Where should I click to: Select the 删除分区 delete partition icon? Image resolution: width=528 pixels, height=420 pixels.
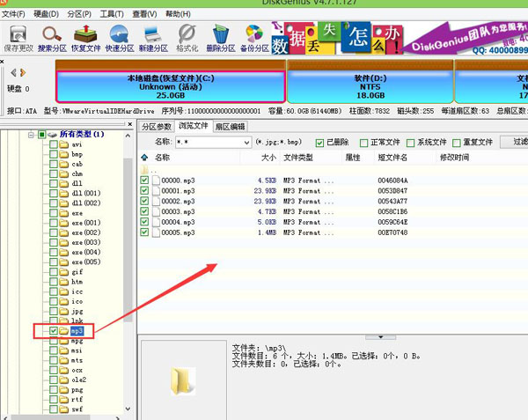point(221,39)
